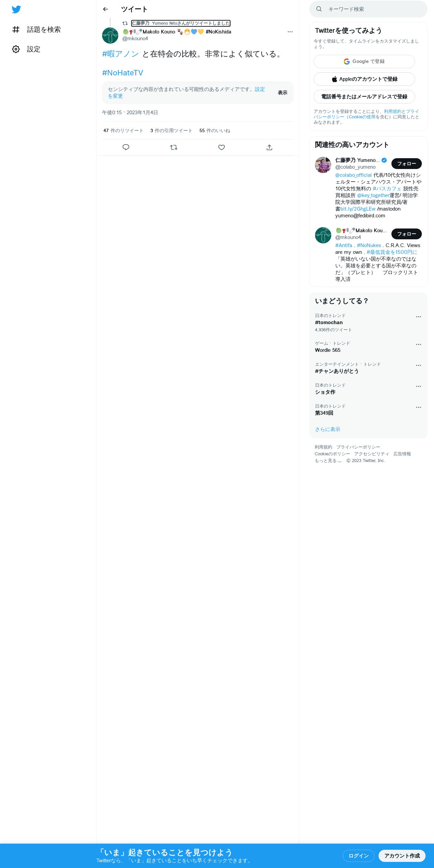Screen dimensions: 434x868
Task: View the 55 件のいいね list
Action: [x=215, y=131]
